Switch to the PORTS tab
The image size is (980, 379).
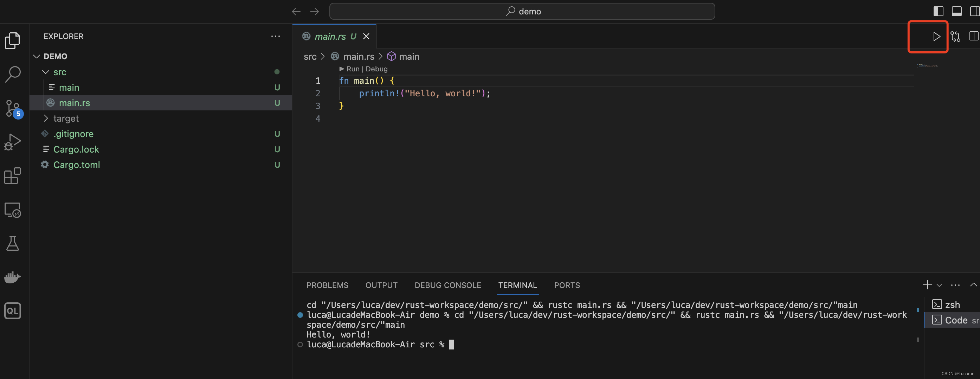click(x=567, y=285)
